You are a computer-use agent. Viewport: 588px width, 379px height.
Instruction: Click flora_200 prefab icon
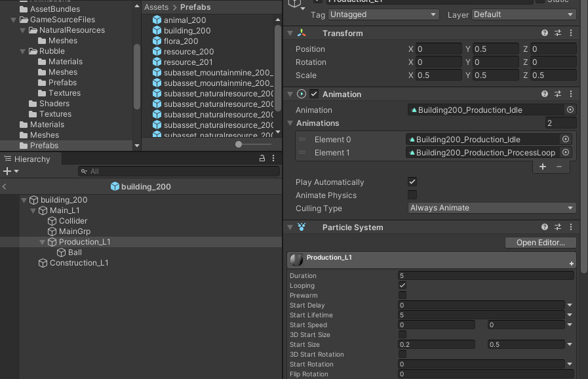coord(157,41)
